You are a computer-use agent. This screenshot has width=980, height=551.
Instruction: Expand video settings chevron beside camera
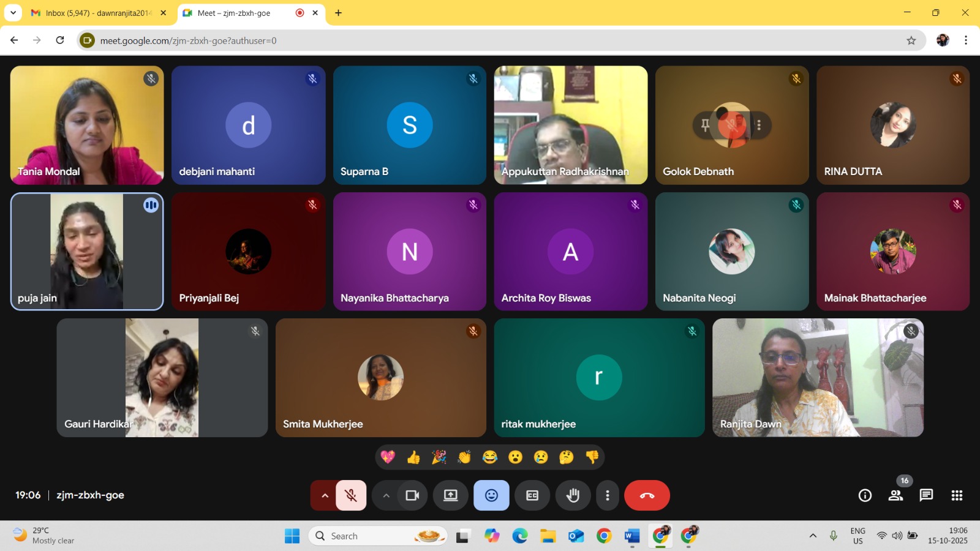[386, 495]
